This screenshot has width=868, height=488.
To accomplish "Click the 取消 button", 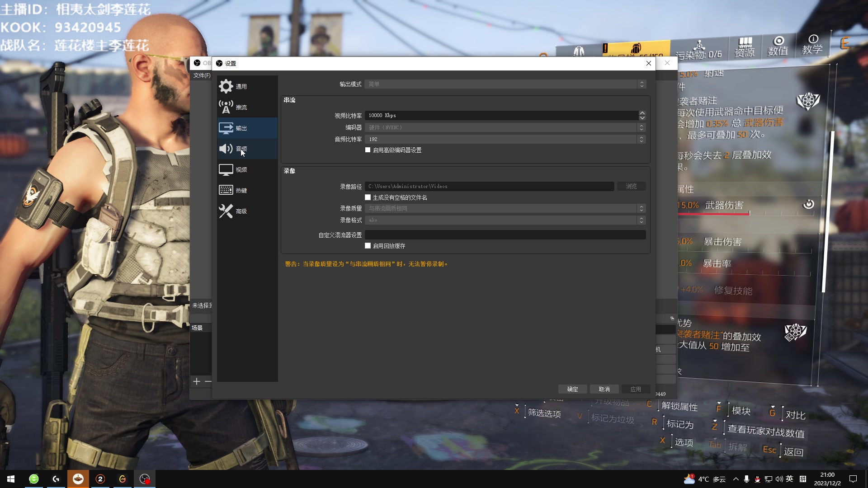I will (x=604, y=389).
